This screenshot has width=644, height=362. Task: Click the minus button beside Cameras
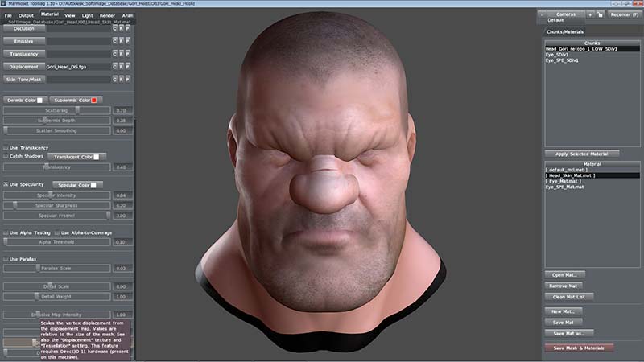[542, 14]
